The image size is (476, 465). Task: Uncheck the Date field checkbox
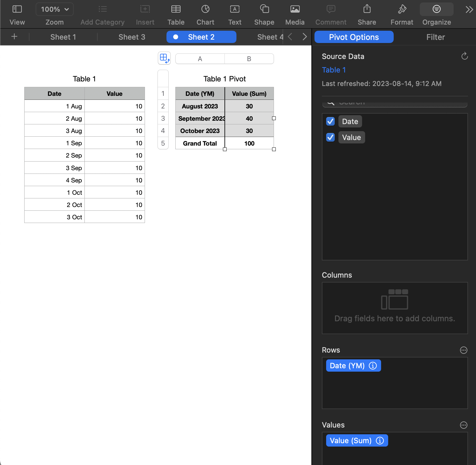point(330,121)
